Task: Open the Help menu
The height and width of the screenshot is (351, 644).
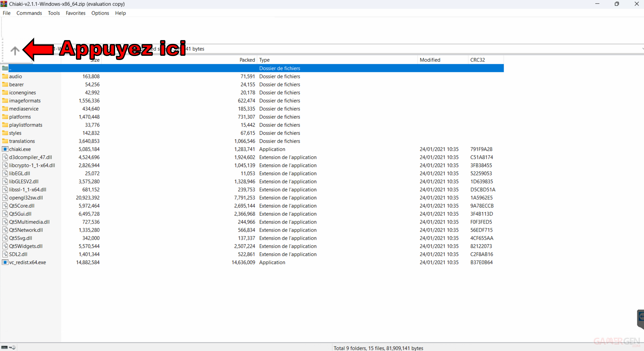Action: [120, 13]
